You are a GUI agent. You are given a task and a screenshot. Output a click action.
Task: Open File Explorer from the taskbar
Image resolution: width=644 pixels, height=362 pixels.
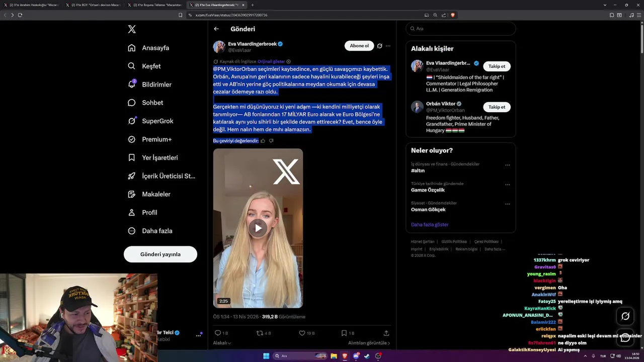334,356
